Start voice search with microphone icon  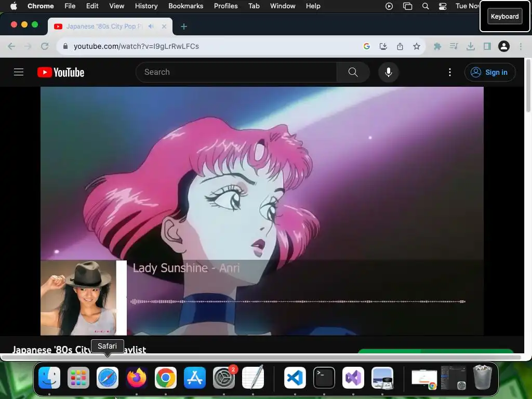(389, 72)
